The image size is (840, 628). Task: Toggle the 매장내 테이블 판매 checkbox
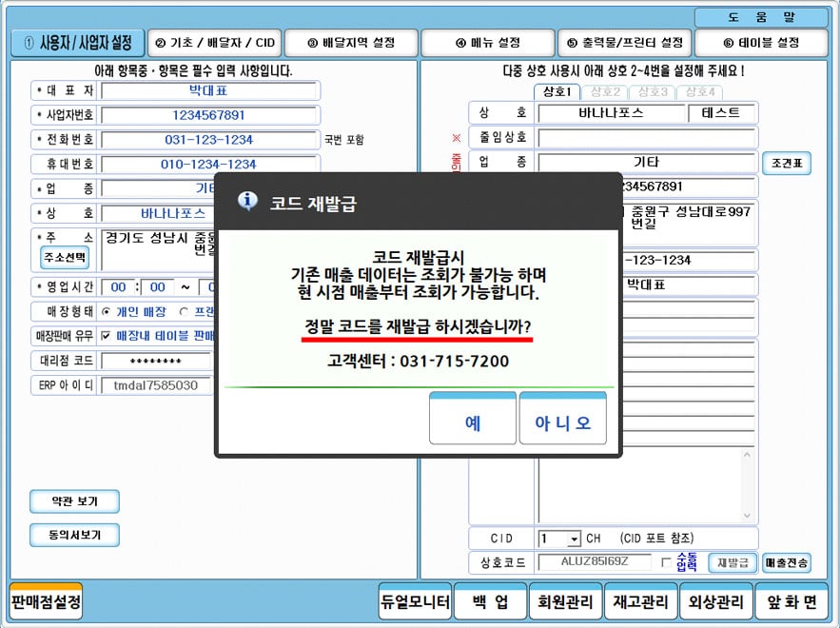click(x=107, y=336)
